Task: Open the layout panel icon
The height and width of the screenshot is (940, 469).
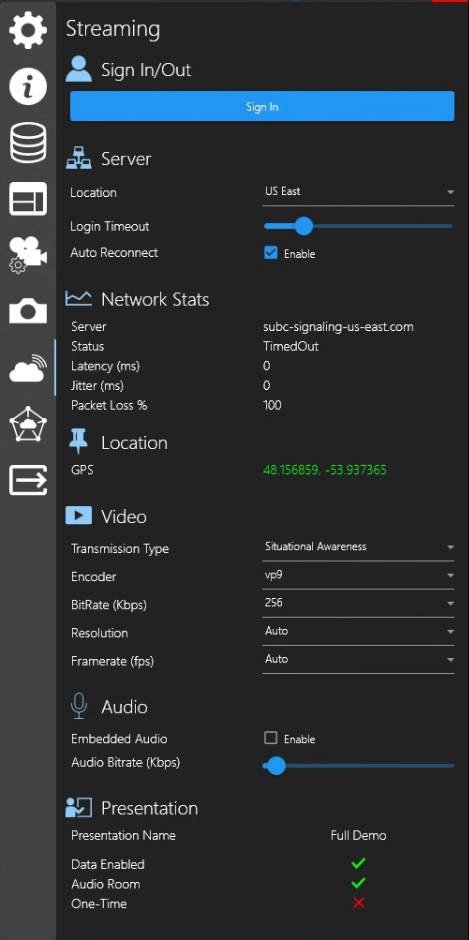Action: 28,198
